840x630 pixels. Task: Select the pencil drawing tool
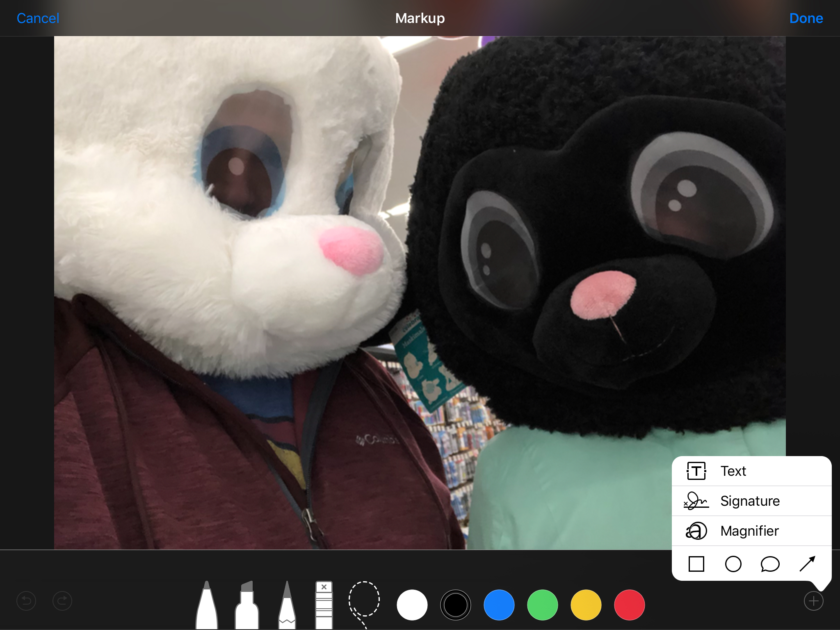point(287,605)
